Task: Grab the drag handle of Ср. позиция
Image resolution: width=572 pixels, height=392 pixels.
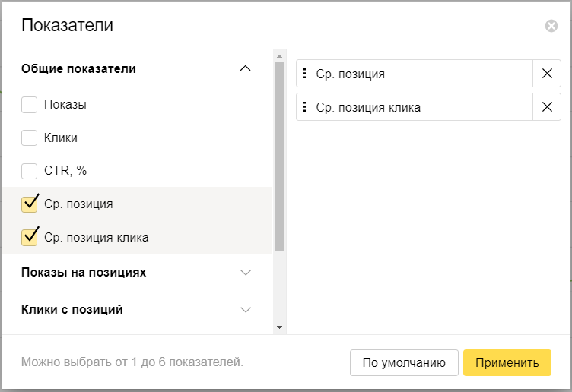Action: click(x=304, y=74)
